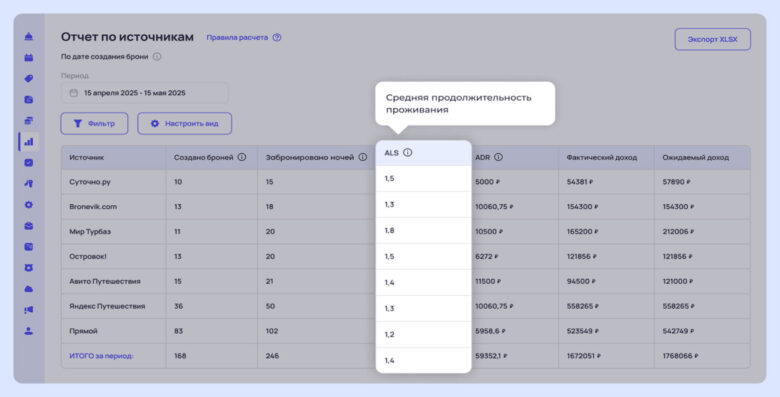Click the megaphone sidebar icon
Viewport: 780px width, 397px height.
(x=29, y=310)
